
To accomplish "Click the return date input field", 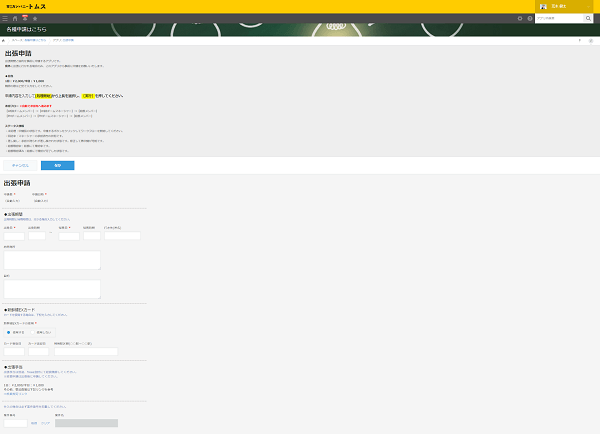I will [69, 236].
